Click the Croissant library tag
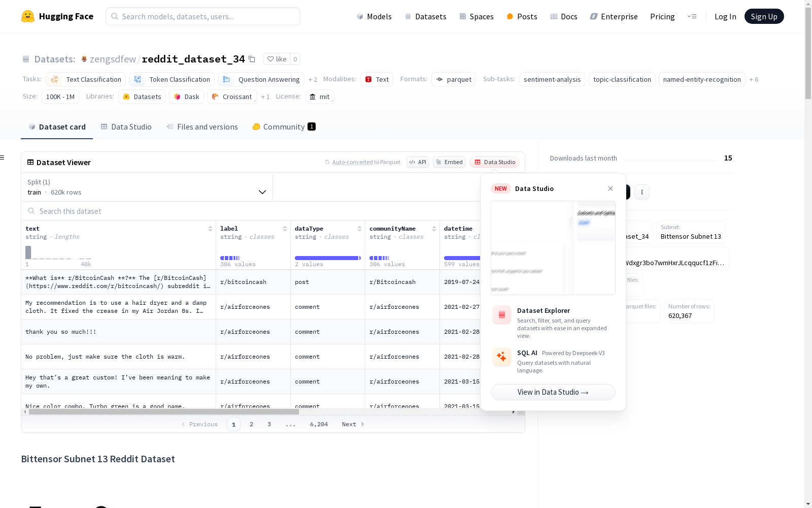 [232, 97]
